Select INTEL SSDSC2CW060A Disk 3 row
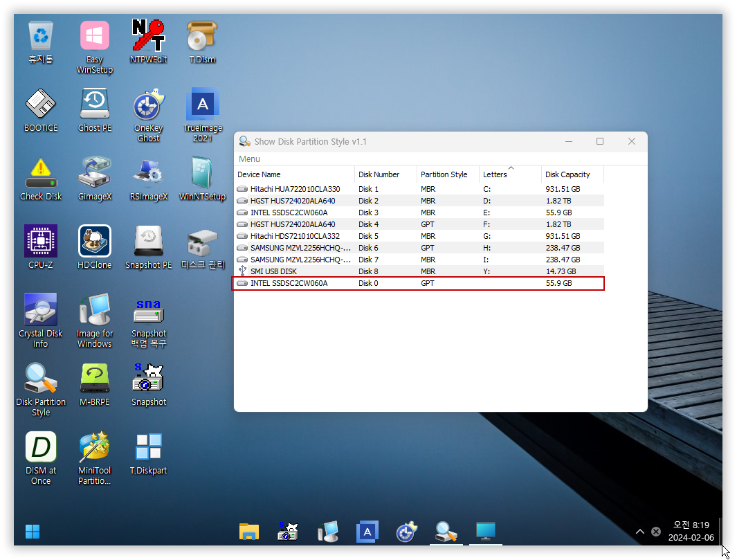The width and height of the screenshot is (737, 560). point(419,213)
